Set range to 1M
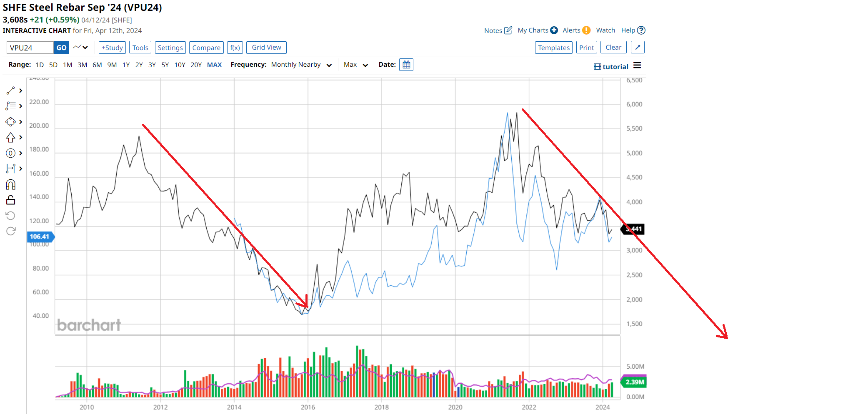The height and width of the screenshot is (420, 868). (68, 65)
